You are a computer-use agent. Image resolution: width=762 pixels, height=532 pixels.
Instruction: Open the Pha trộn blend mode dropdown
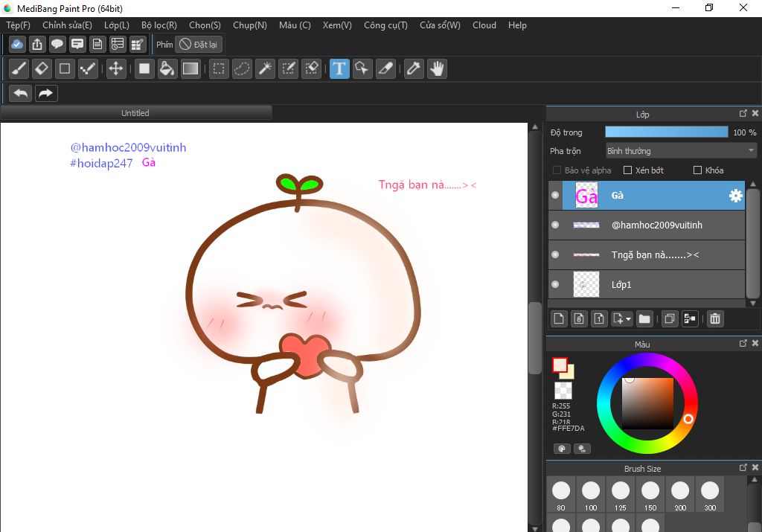[x=681, y=150]
